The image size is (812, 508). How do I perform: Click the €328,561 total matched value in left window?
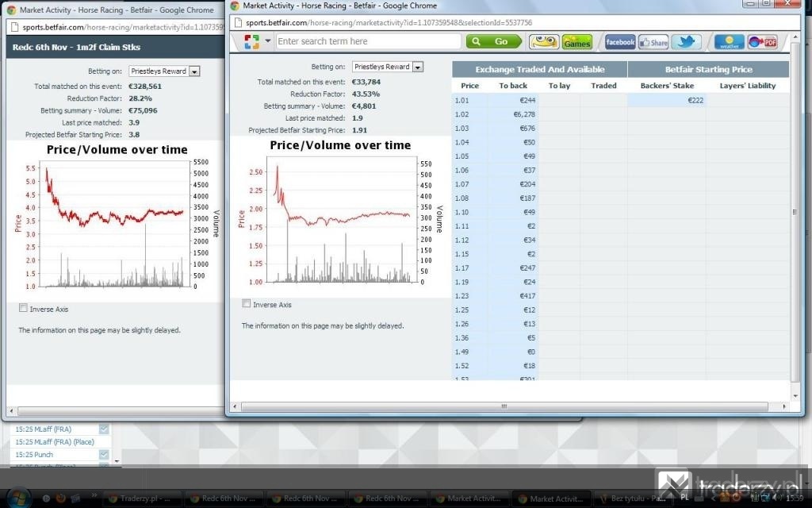pyautogui.click(x=145, y=86)
